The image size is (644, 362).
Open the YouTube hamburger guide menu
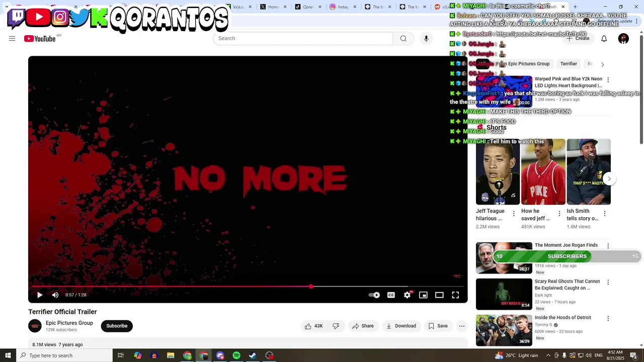(x=12, y=39)
